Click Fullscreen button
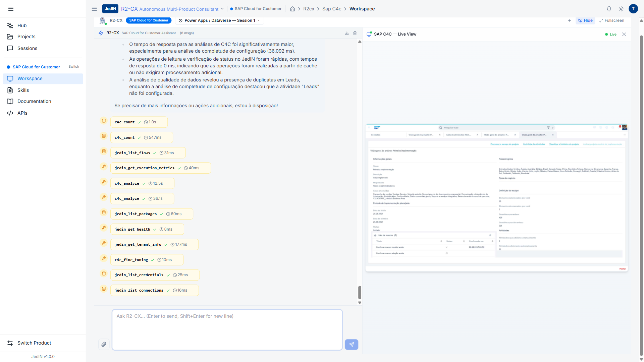This screenshot has width=644, height=362. [611, 20]
